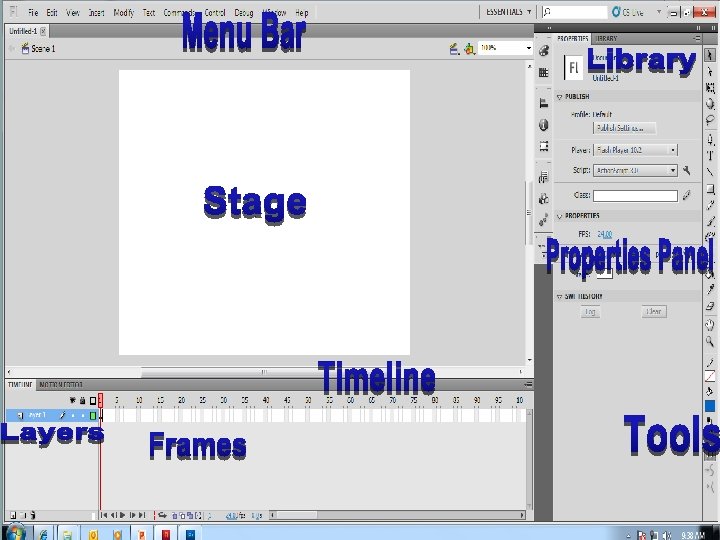Select the Eyedropper tool

[710, 289]
